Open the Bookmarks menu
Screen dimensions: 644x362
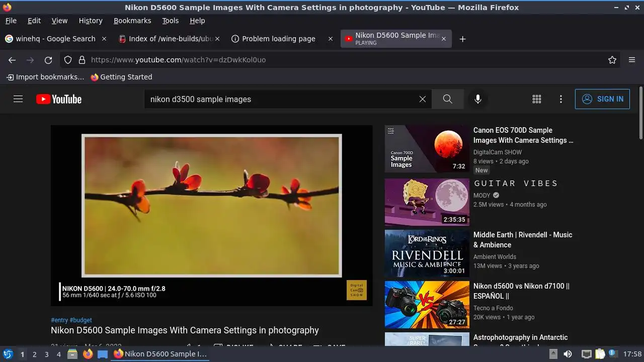(132, 21)
